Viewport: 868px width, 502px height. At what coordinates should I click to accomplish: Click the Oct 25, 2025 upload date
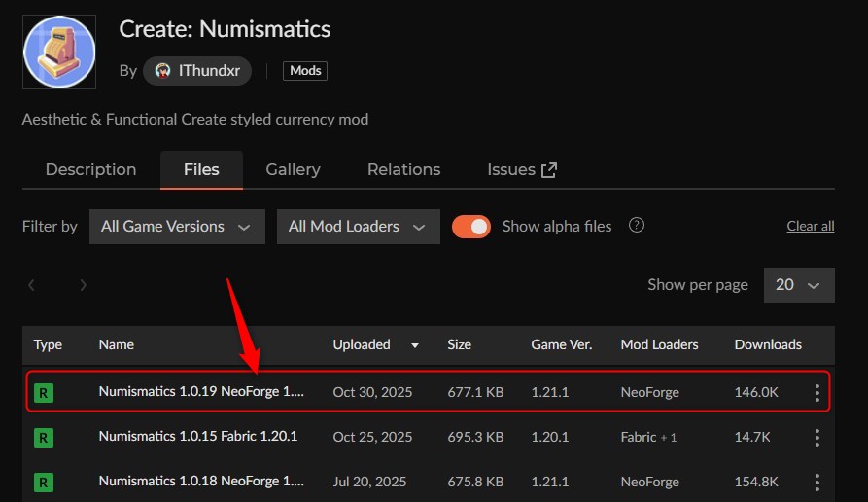(372, 437)
